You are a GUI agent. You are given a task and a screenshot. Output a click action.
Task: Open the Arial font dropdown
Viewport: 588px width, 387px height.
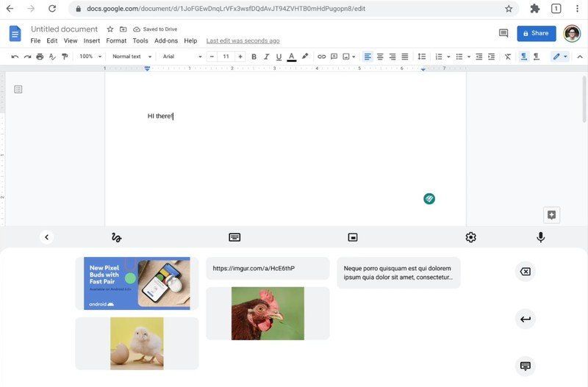pyautogui.click(x=182, y=57)
